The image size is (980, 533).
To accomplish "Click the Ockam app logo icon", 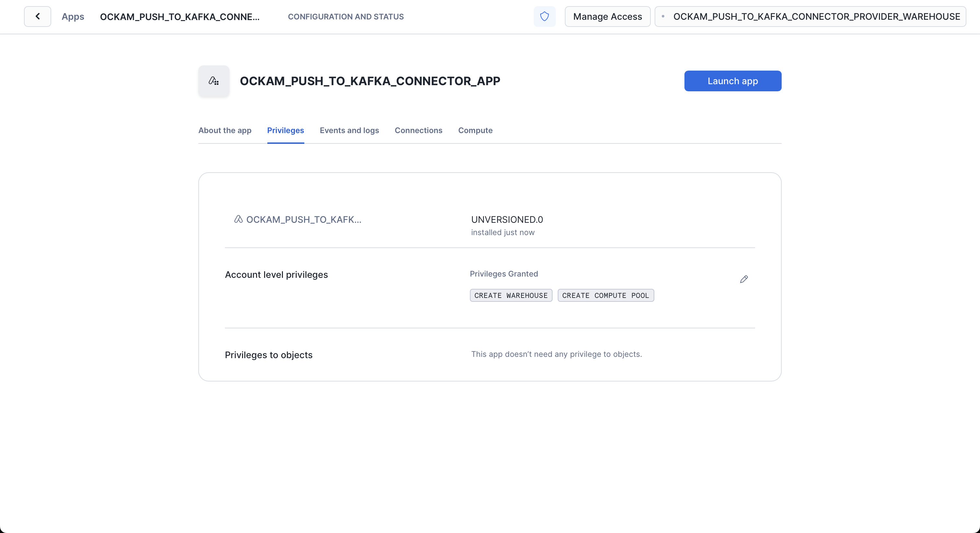I will [x=214, y=81].
